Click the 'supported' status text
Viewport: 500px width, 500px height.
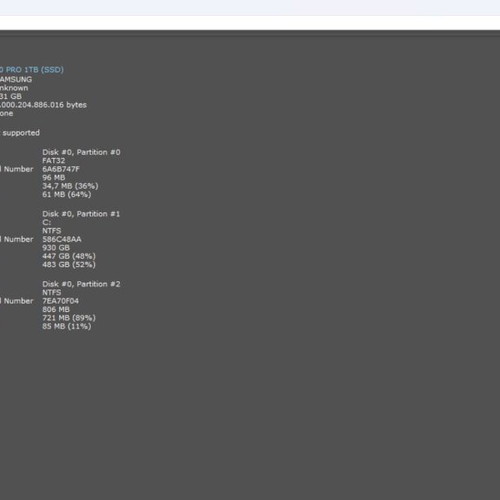pyautogui.click(x=21, y=133)
